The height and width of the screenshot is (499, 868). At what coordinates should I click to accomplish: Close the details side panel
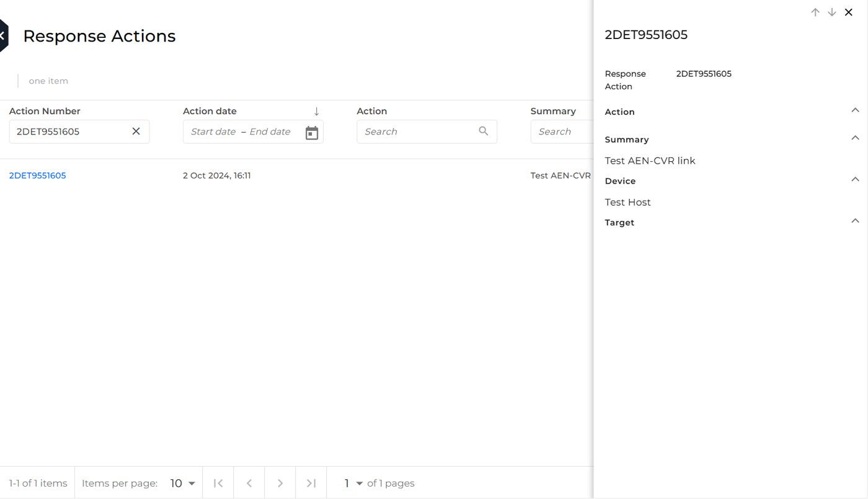click(x=849, y=12)
